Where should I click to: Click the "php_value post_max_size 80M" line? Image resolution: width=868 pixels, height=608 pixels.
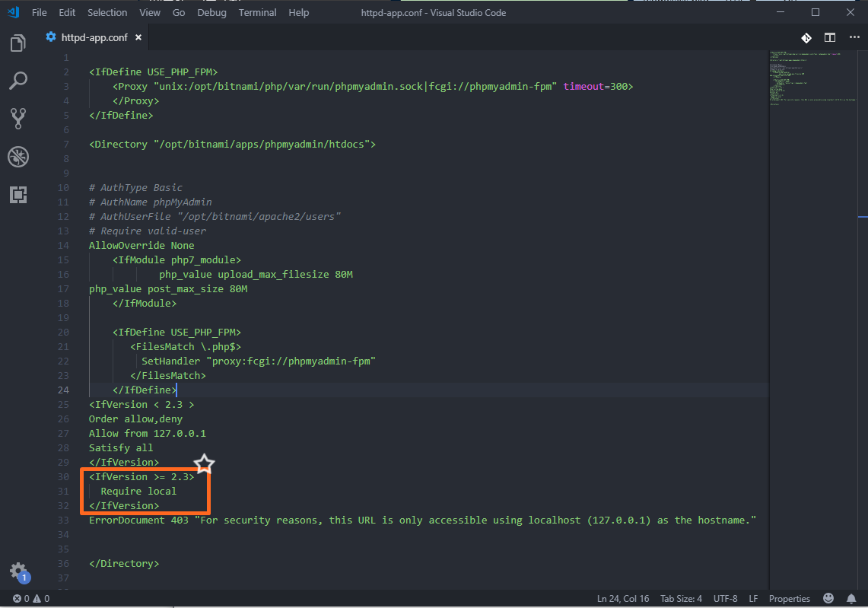(x=167, y=289)
